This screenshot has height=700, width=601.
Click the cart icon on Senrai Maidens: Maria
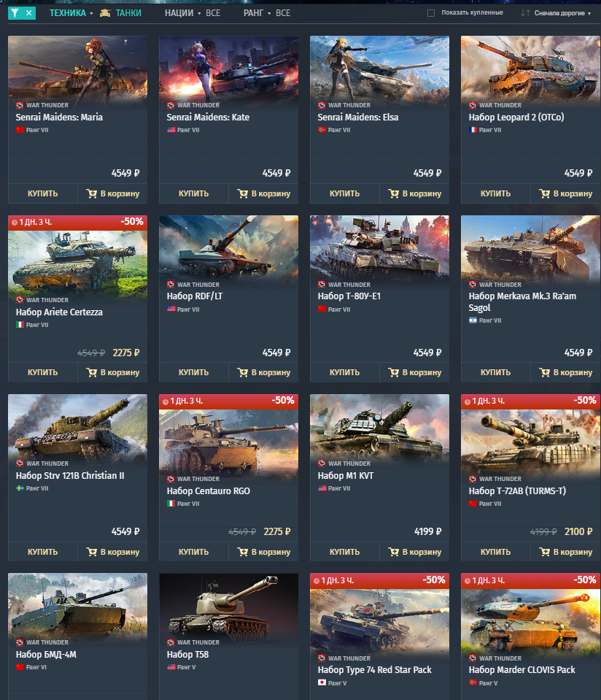[x=91, y=193]
